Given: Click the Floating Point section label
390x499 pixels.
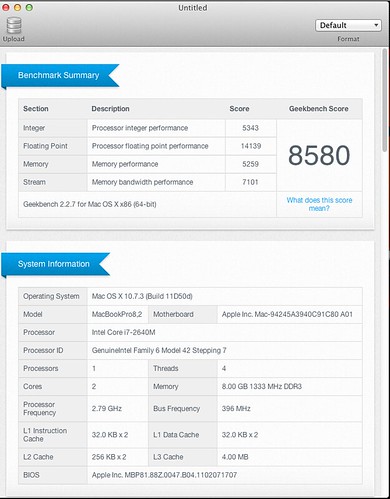Looking at the screenshot, I should pyautogui.click(x=45, y=146).
